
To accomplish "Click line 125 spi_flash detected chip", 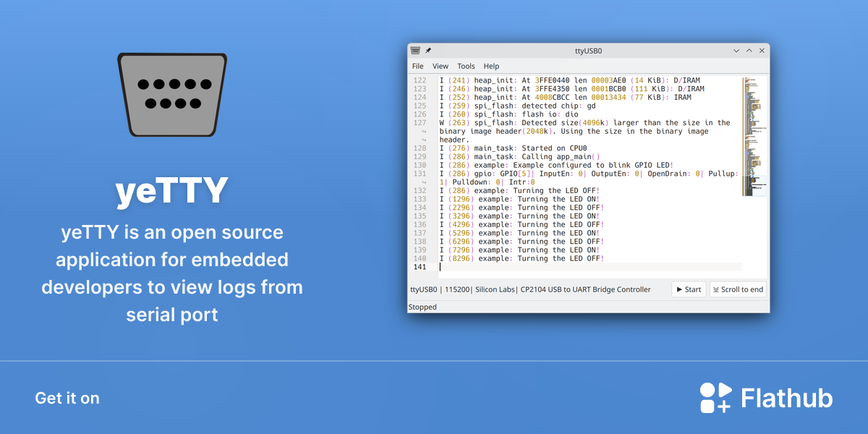I will [x=518, y=106].
